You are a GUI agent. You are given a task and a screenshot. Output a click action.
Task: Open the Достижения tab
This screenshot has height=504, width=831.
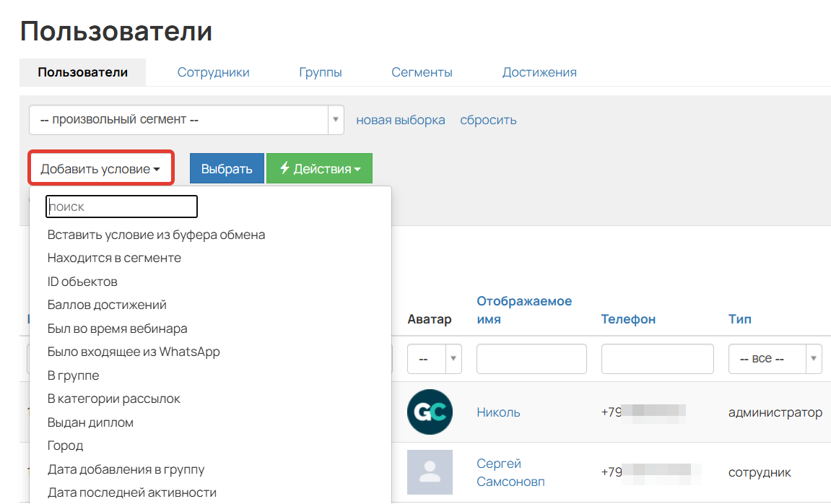[539, 72]
